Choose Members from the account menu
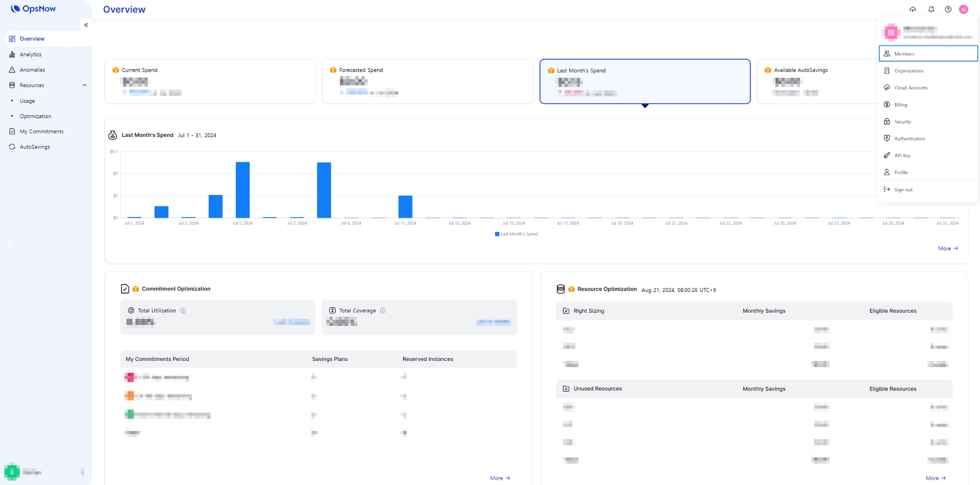 [x=928, y=54]
